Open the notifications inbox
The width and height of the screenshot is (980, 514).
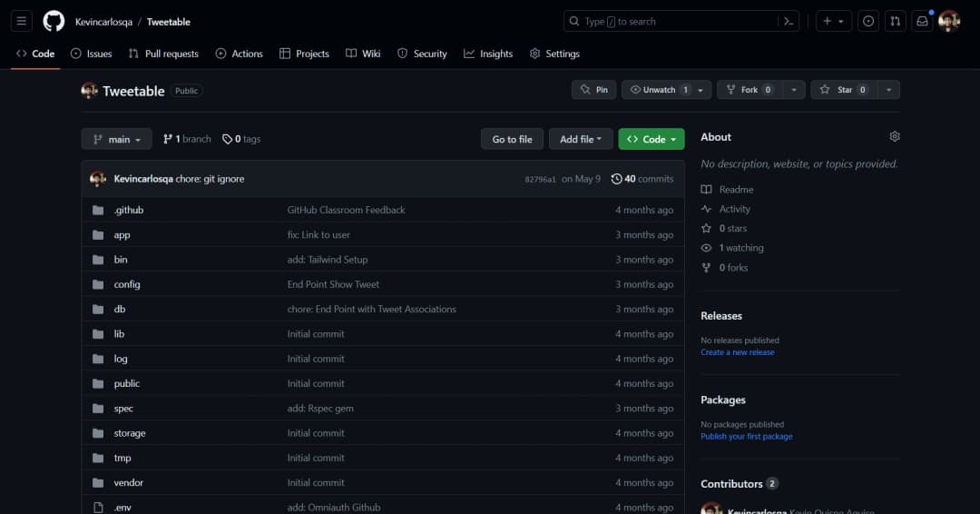[x=922, y=21]
